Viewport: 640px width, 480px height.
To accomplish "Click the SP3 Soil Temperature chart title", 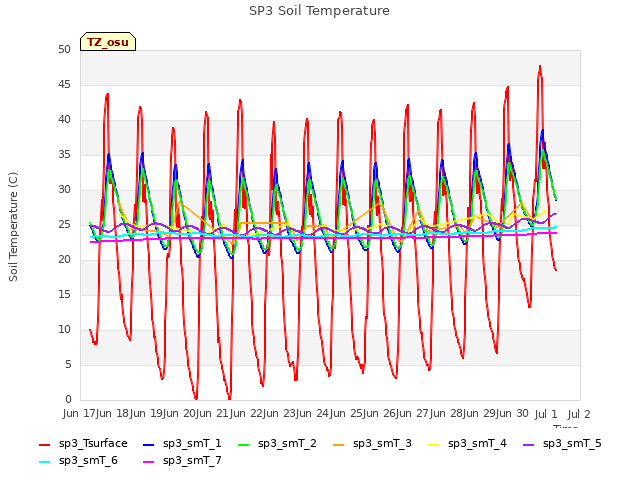I will 319,11.
